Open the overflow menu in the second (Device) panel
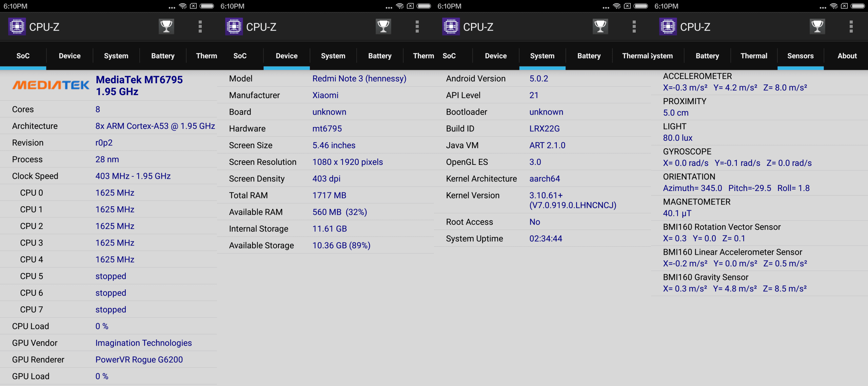This screenshot has width=868, height=386. tap(417, 26)
